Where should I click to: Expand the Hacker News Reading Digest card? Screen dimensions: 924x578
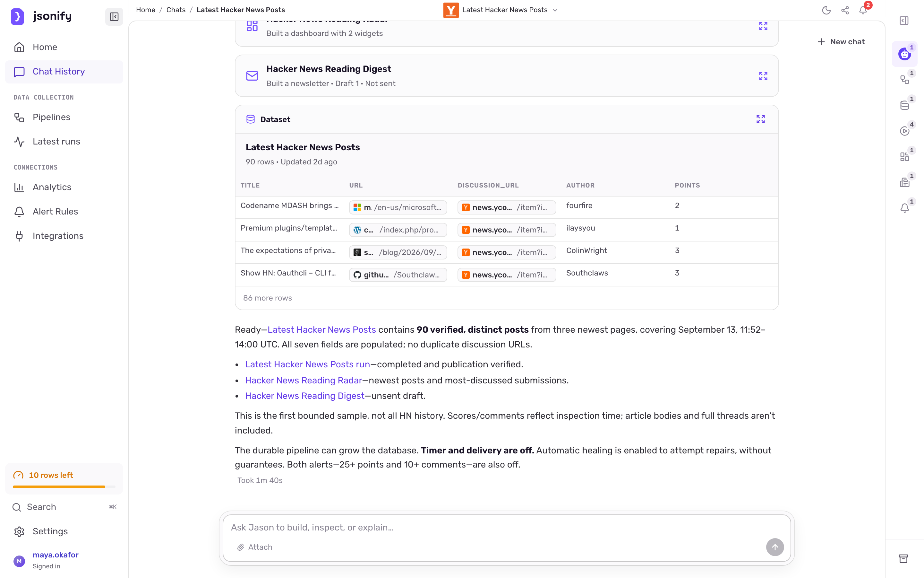(x=763, y=76)
